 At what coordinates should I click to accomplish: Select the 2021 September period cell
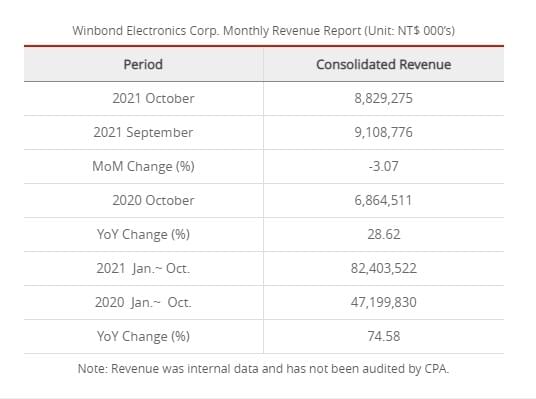pos(143,132)
